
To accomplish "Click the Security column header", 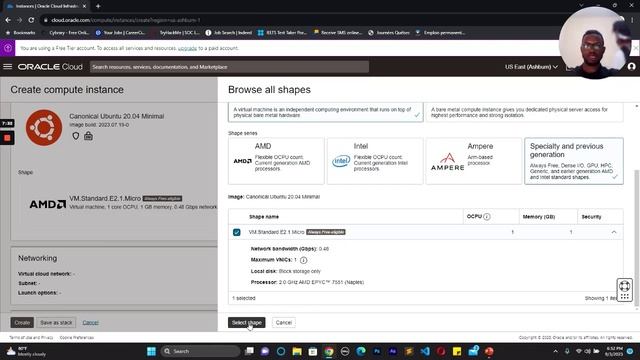I will click(x=591, y=217).
